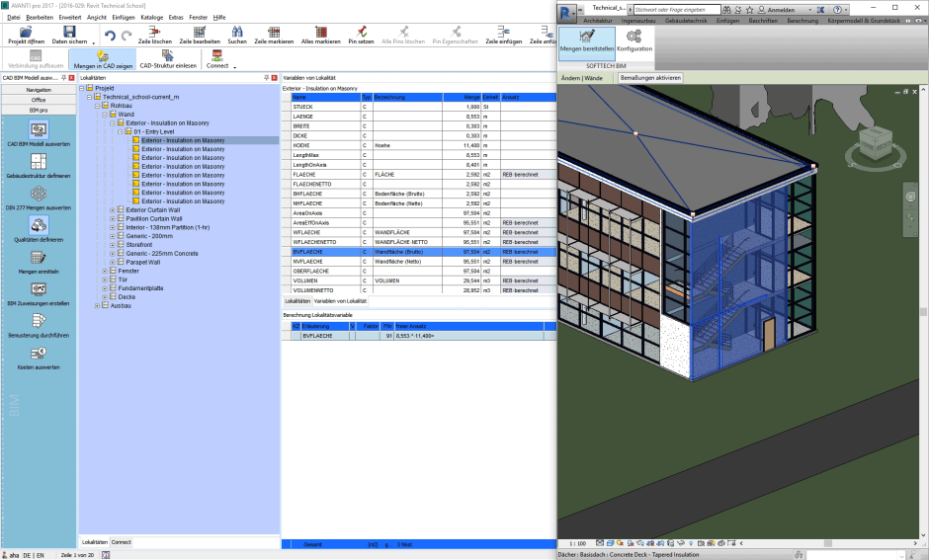
Task: Expand the Fenster tree node
Action: click(105, 272)
